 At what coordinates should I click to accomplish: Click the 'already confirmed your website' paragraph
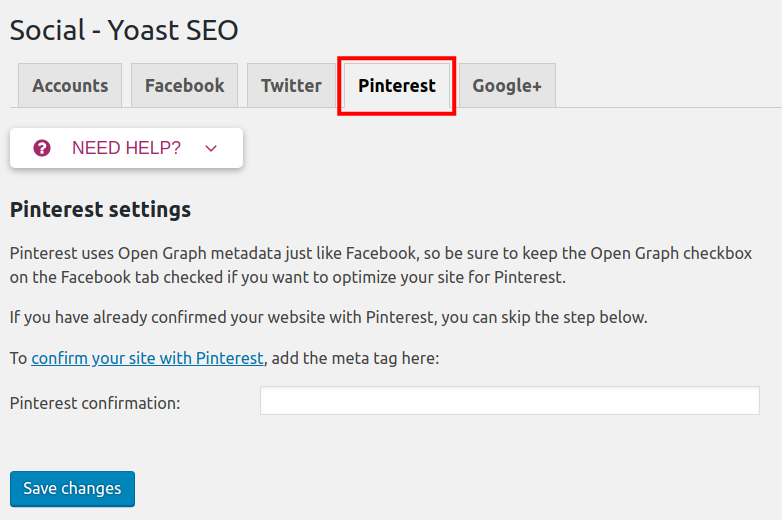[x=328, y=318]
